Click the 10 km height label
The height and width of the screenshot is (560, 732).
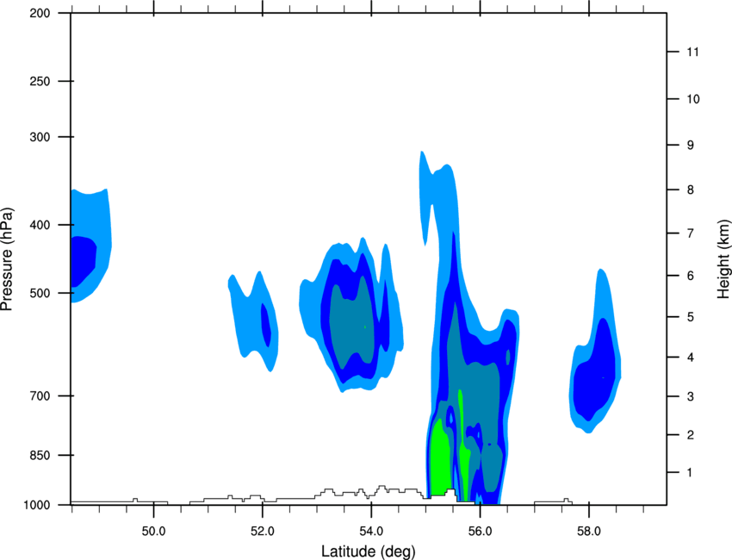[693, 99]
